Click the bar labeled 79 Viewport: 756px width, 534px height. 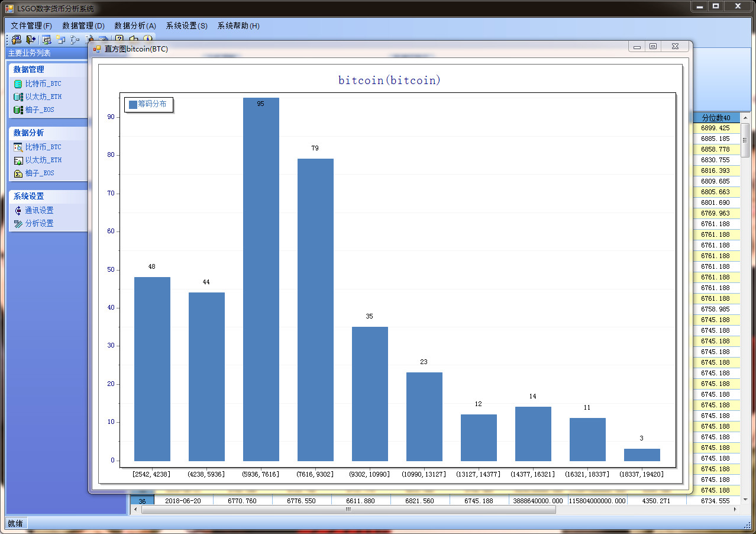pyautogui.click(x=315, y=310)
